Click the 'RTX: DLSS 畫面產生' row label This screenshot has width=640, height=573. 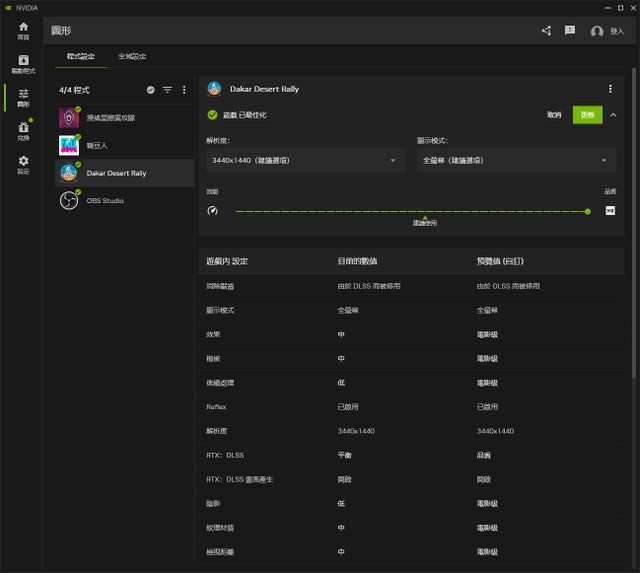240,479
